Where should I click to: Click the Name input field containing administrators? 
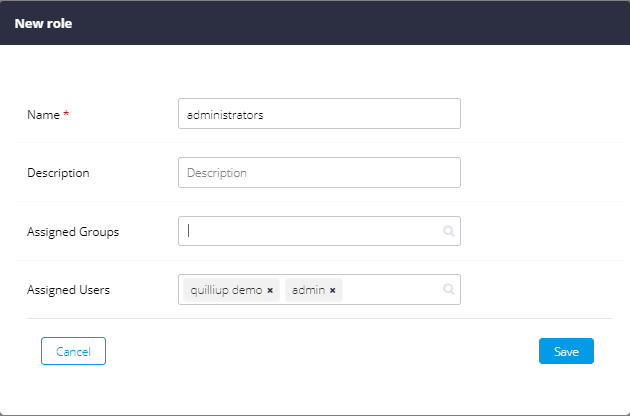[319, 114]
